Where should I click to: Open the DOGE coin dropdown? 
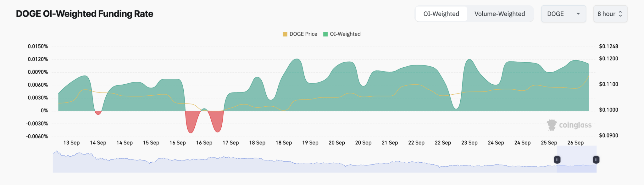563,14
